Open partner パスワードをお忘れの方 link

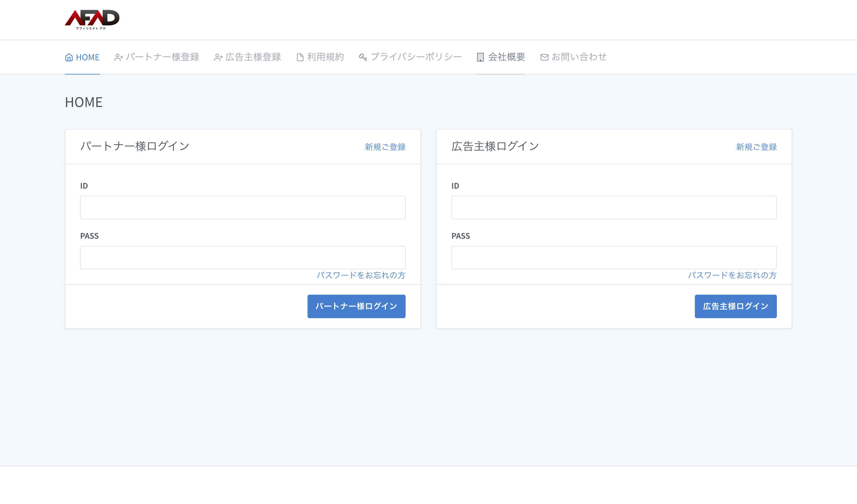pos(361,275)
